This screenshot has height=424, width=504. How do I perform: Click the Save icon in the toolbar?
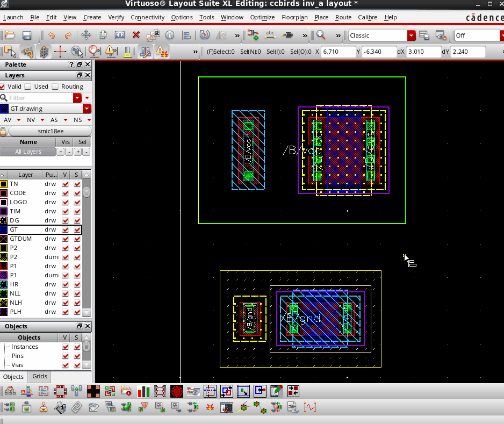[x=26, y=35]
